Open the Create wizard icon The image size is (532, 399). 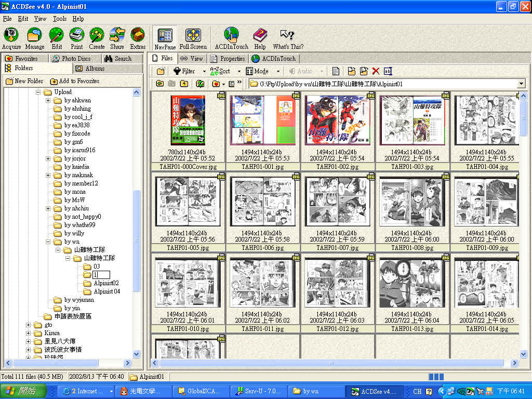click(97, 36)
